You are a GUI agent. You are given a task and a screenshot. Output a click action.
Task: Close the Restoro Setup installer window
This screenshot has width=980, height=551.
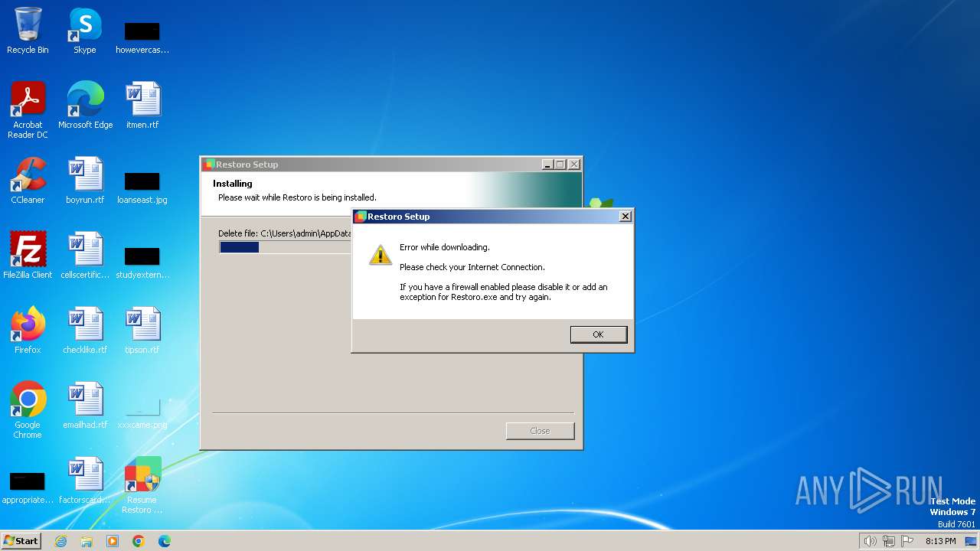pyautogui.click(x=574, y=165)
